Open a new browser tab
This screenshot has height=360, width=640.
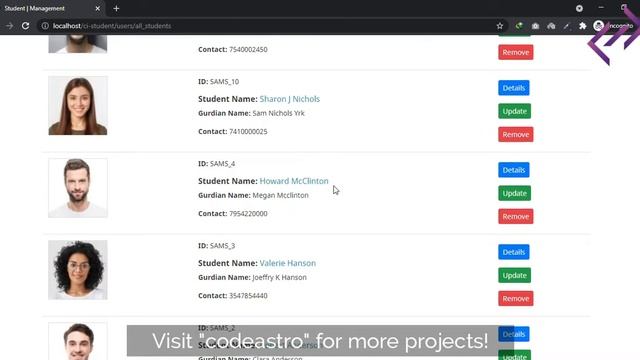(116, 8)
